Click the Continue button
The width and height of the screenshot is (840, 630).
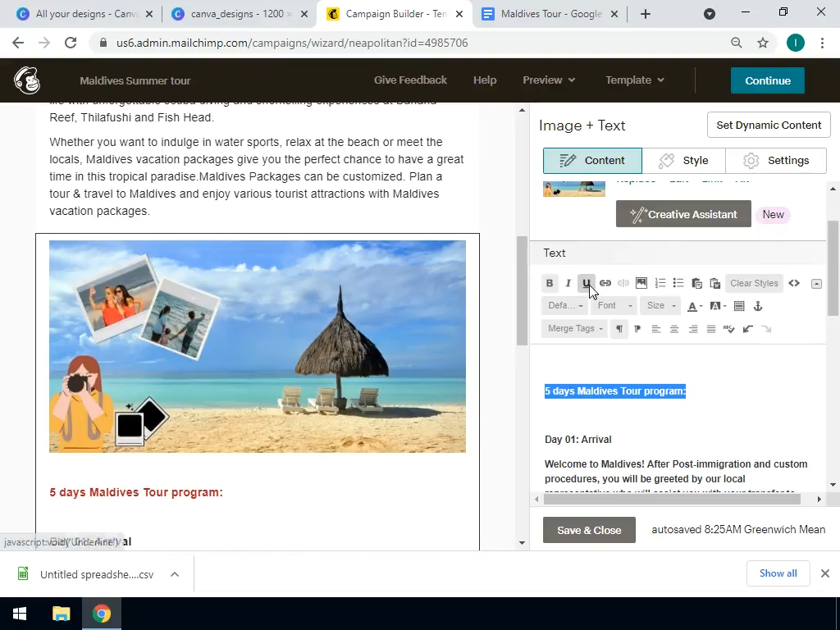[x=768, y=80]
